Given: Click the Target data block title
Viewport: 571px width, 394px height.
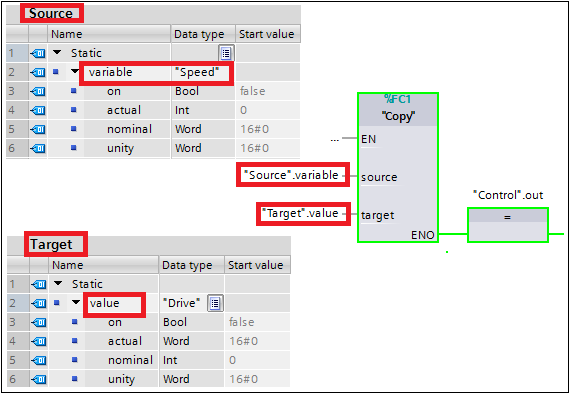Looking at the screenshot, I should pyautogui.click(x=51, y=244).
